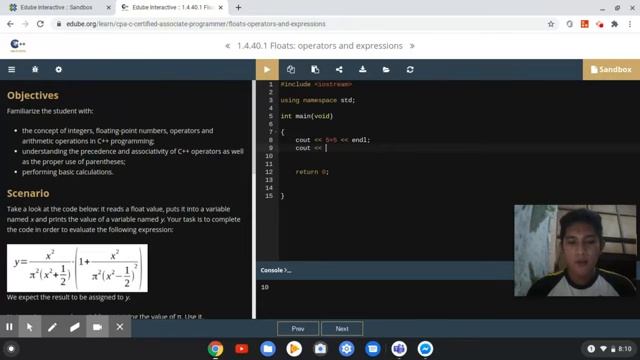Open Play Store from the shelf
640x360 pixels.
coord(294,349)
